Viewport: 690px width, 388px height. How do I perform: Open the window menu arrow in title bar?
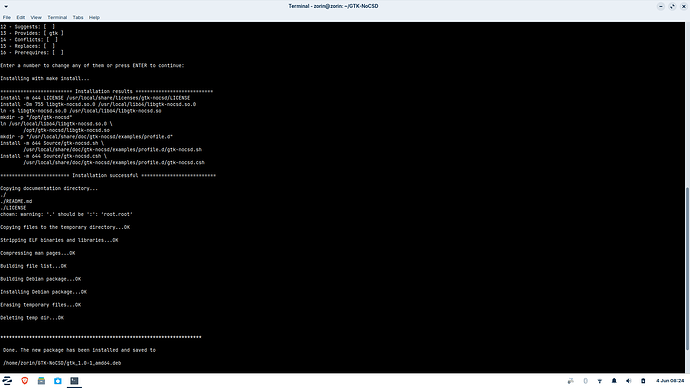[x=6, y=6]
